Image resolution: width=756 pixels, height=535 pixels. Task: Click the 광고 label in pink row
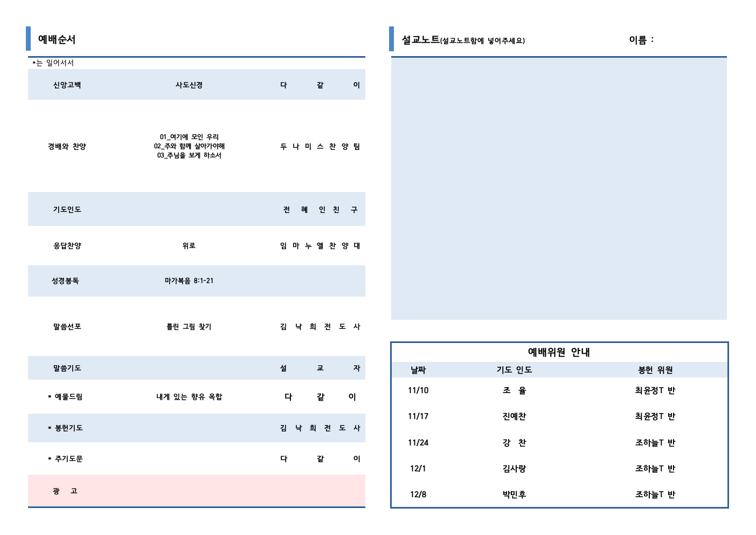point(65,491)
